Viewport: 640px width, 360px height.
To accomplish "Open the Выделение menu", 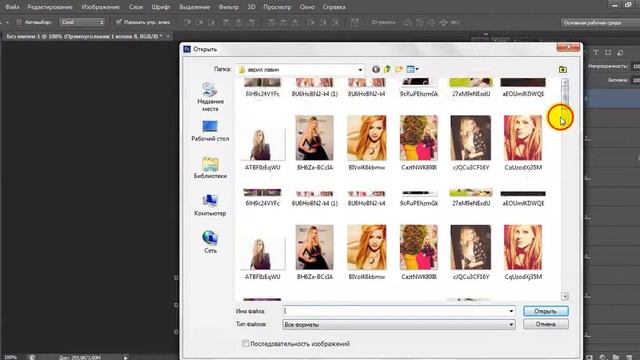I will coord(195,7).
